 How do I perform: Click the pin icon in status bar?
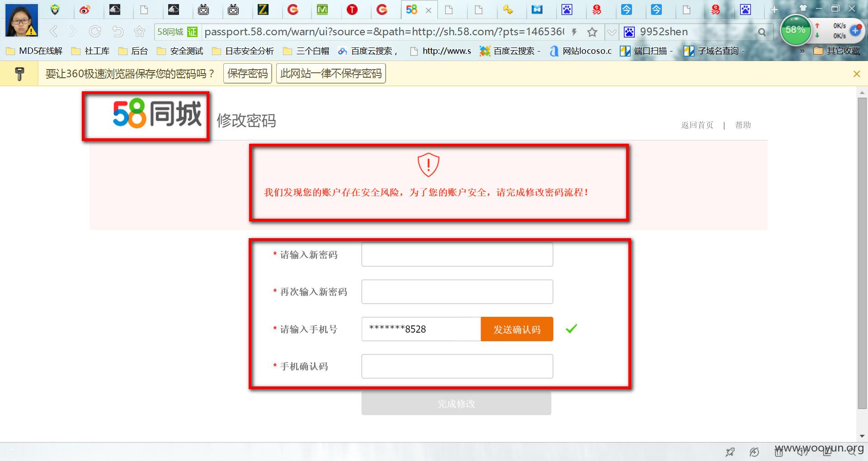(x=730, y=452)
